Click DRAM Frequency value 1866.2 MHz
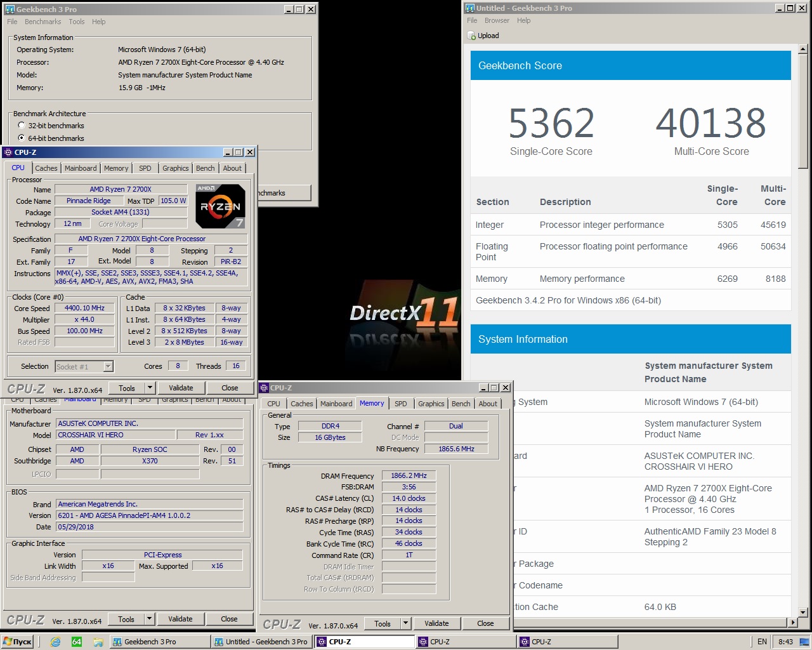812x650 pixels. pos(409,475)
